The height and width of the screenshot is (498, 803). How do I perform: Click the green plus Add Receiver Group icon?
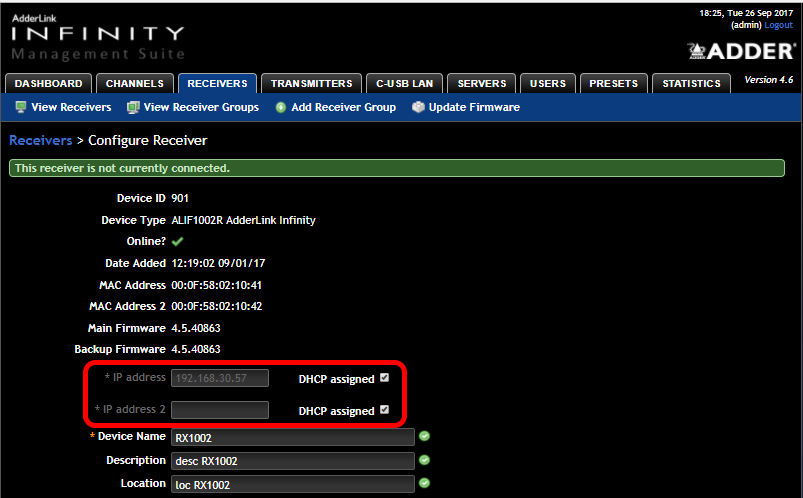coord(281,108)
